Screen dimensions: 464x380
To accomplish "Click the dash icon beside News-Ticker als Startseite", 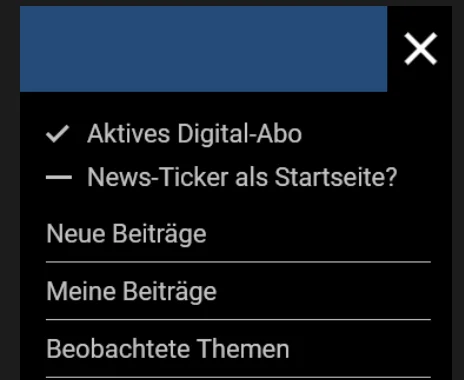I will pyautogui.click(x=59, y=177).
